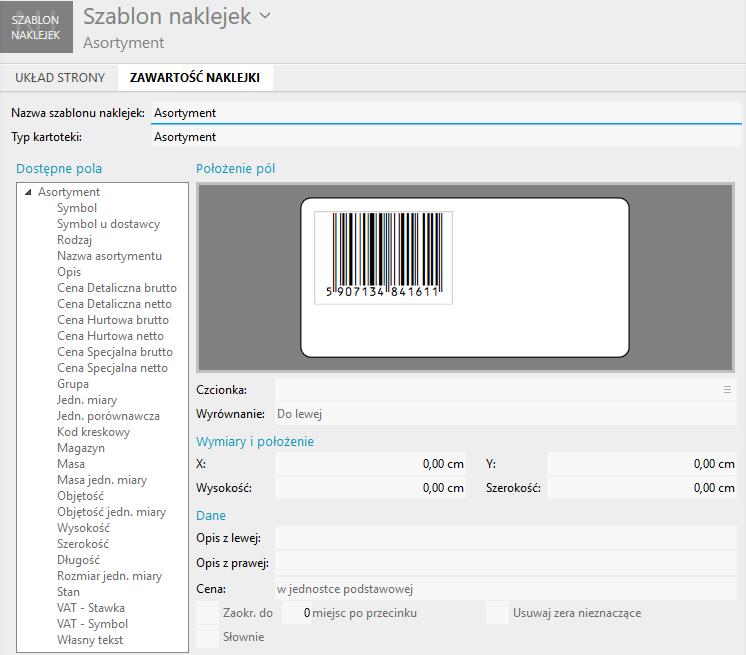This screenshot has height=655, width=746.
Task: Click the 'Opis z lewej' input field
Action: tap(506, 538)
